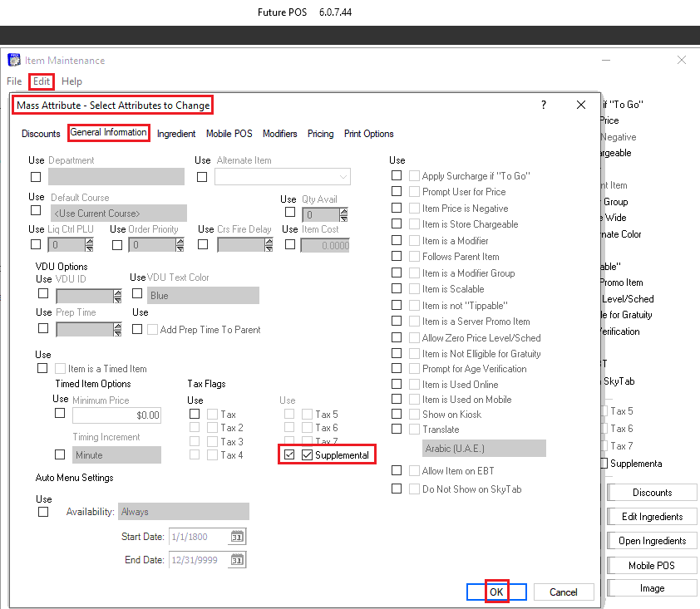Open the Translate language dropdown
This screenshot has width=700, height=609.
[484, 449]
